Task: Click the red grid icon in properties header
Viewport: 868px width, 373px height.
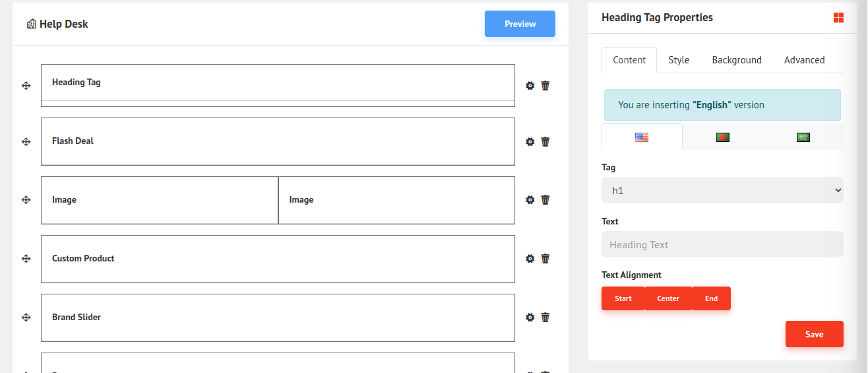Action: point(838,18)
